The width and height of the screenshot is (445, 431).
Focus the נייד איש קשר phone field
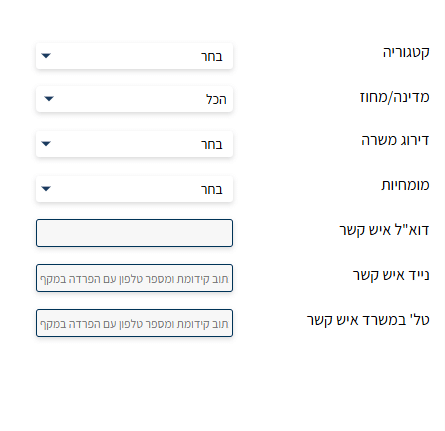(134, 278)
